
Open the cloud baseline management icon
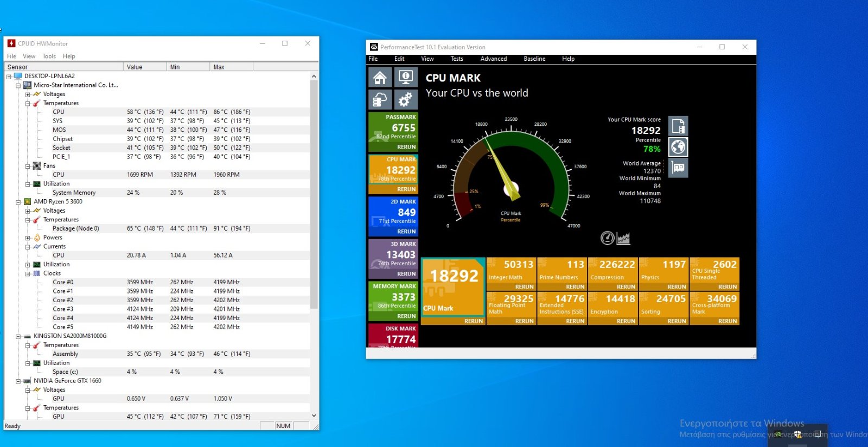click(380, 100)
